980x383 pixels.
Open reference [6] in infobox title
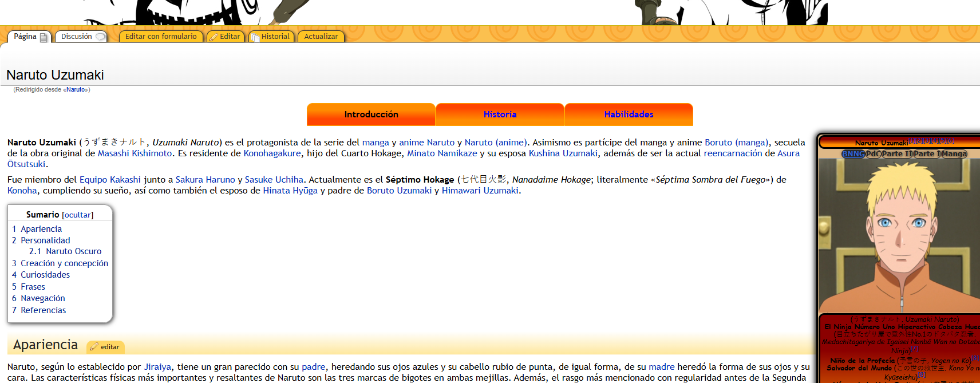click(950, 141)
